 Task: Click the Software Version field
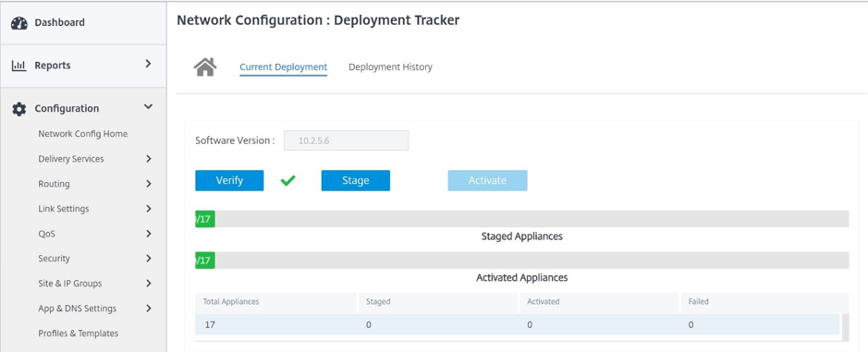[x=347, y=140]
